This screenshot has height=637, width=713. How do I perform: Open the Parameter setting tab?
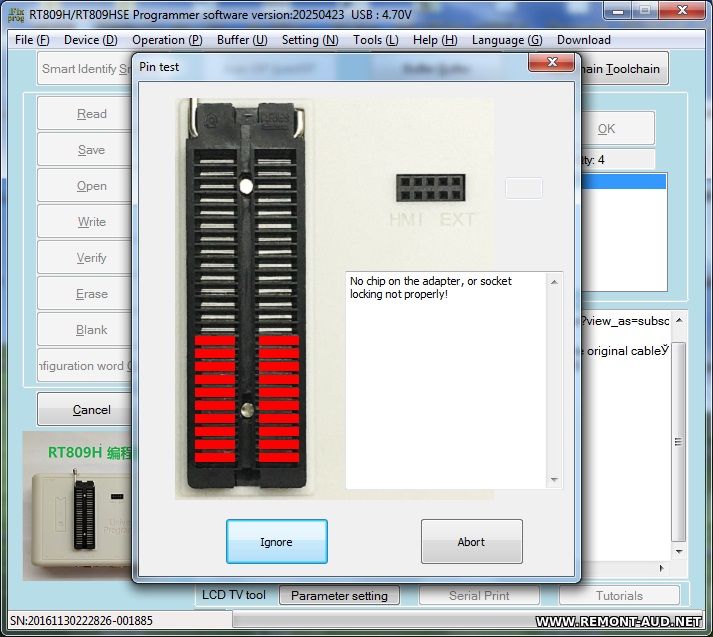339,595
